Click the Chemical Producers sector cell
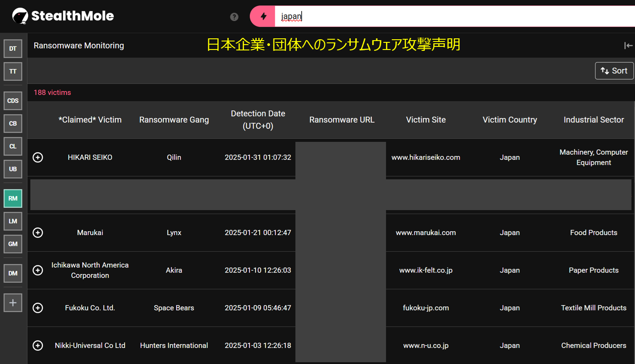Screen dimensions: 635x364 point(593,346)
